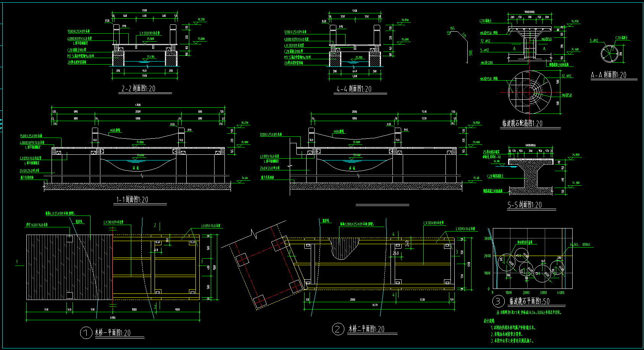Click the circled number 2 drawing marker

(337, 329)
